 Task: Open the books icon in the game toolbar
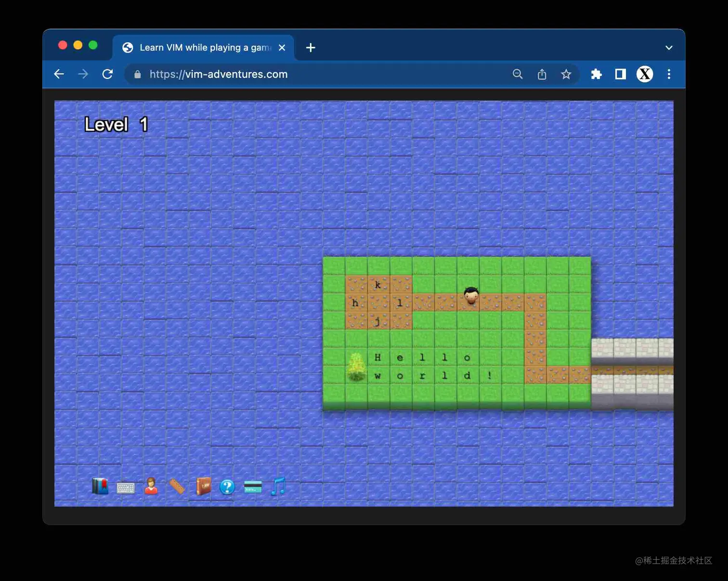tap(99, 487)
